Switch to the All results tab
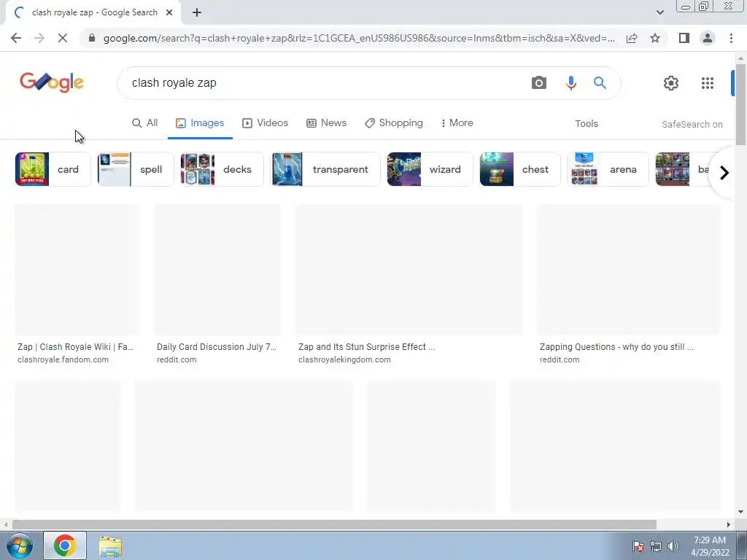 [145, 122]
